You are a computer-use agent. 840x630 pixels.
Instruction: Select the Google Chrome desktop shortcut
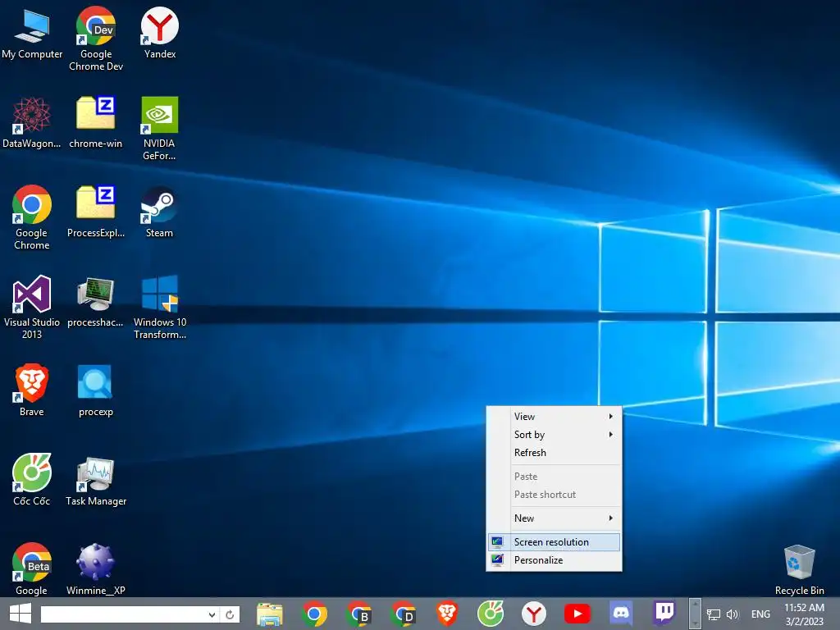(x=32, y=217)
